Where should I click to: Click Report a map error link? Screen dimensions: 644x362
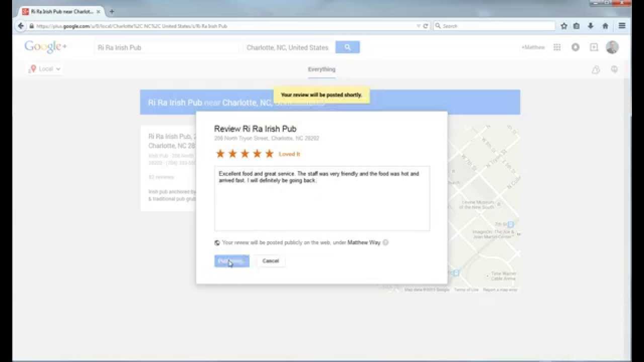[x=500, y=290]
